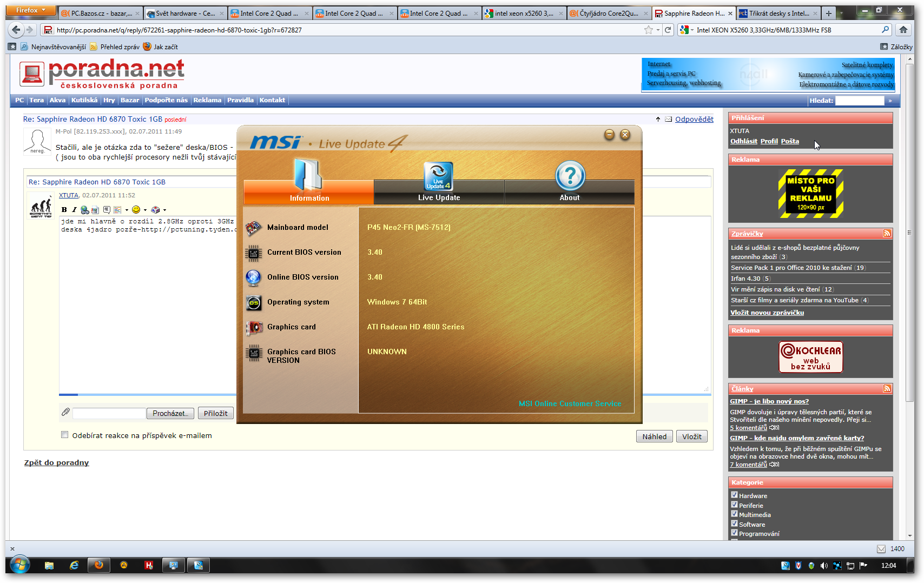Insert an image using the editor toolbar
The height and width of the screenshot is (583, 924).
pos(95,210)
